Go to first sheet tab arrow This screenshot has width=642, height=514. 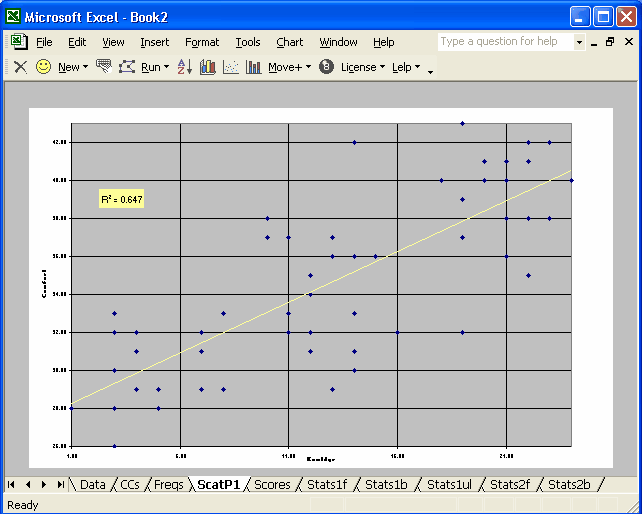pyautogui.click(x=11, y=485)
